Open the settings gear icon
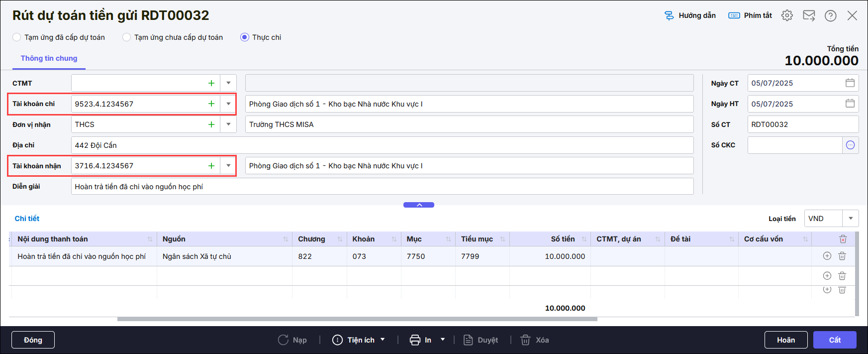The width and height of the screenshot is (868, 354). point(787,15)
